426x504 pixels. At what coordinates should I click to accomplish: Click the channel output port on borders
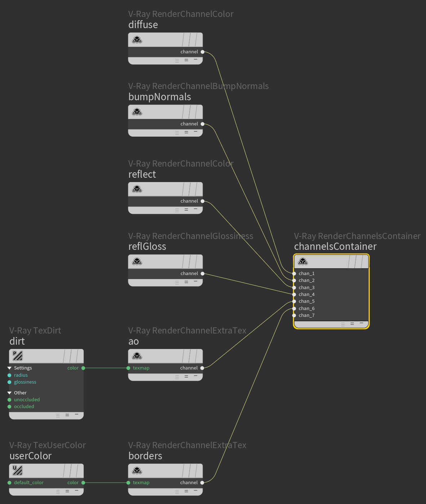pyautogui.click(x=202, y=483)
